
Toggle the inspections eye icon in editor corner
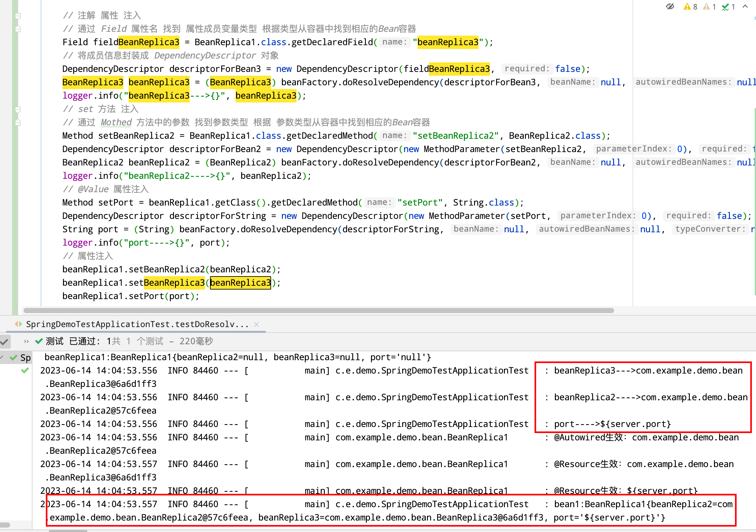670,7
